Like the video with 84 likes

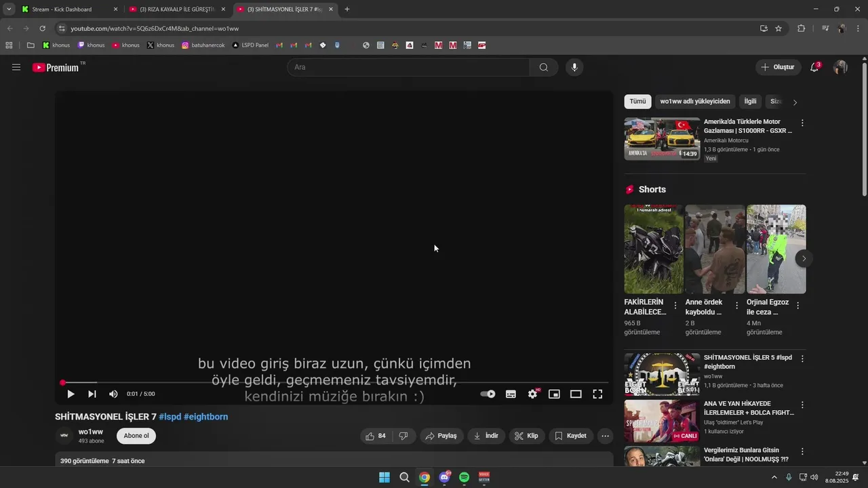coord(376,436)
